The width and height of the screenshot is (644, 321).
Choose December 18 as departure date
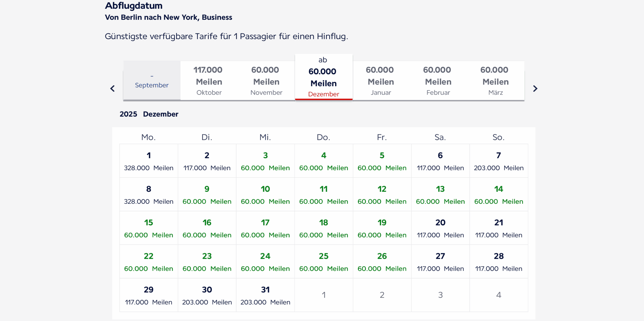pyautogui.click(x=324, y=228)
